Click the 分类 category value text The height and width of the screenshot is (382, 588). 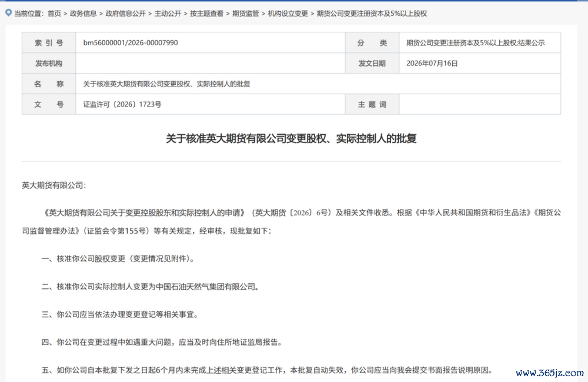click(x=476, y=43)
